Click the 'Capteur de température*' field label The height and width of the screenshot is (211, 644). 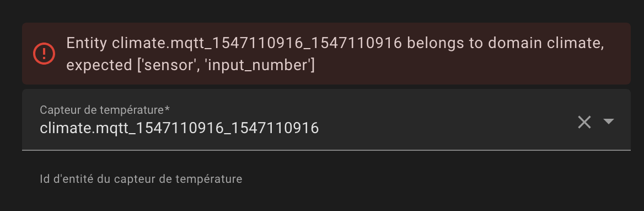(x=105, y=110)
